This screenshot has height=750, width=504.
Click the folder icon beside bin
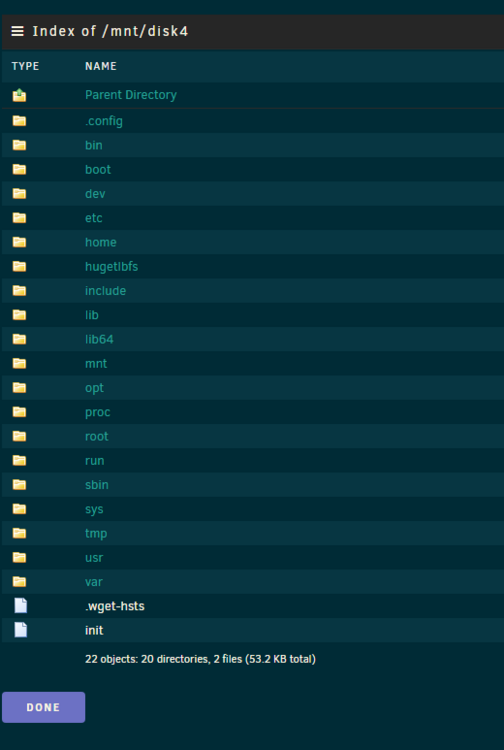pyautogui.click(x=20, y=145)
